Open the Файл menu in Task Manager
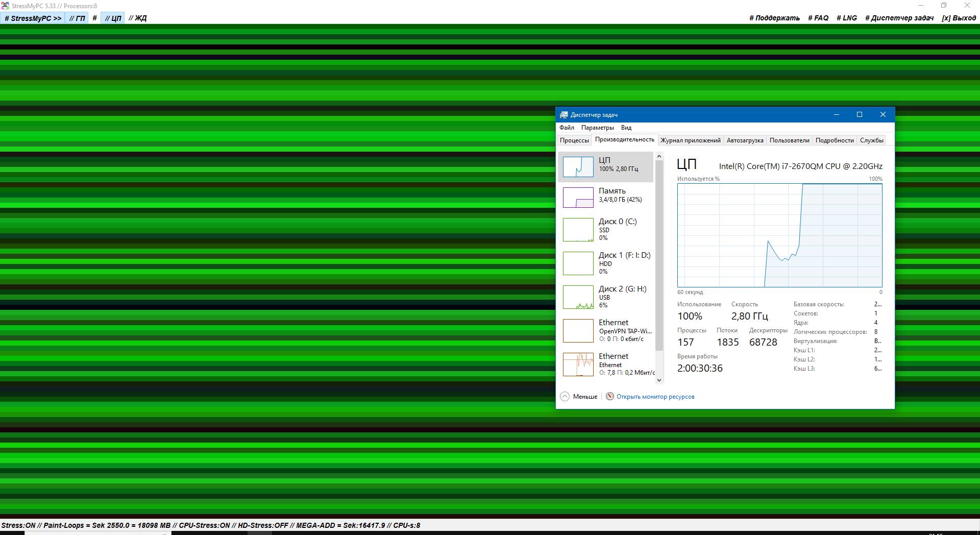 [x=567, y=128]
